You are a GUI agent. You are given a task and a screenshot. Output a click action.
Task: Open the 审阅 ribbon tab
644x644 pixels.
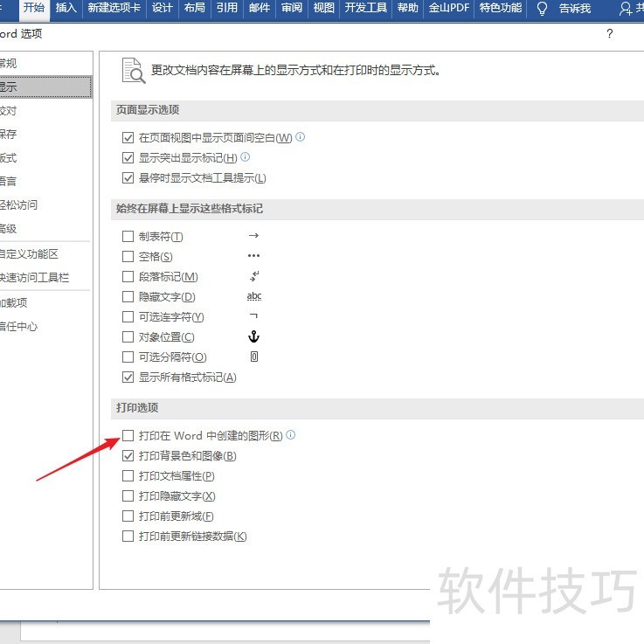292,8
